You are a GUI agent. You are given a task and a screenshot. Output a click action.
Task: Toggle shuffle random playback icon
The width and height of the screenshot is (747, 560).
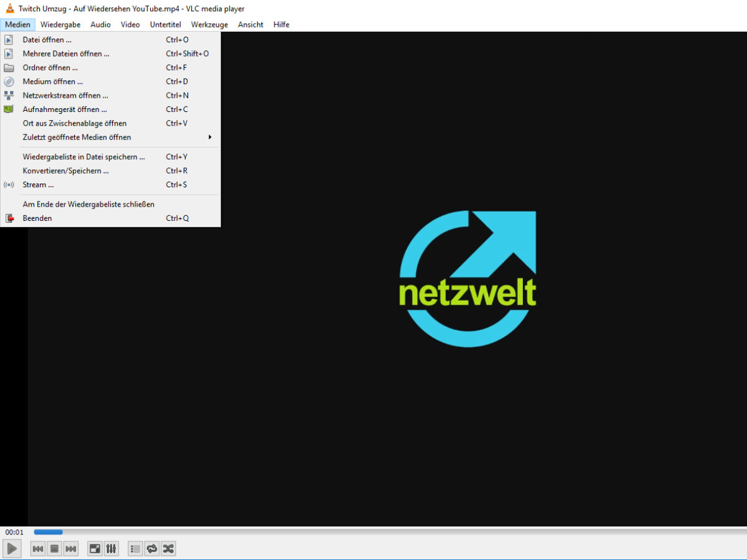168,548
